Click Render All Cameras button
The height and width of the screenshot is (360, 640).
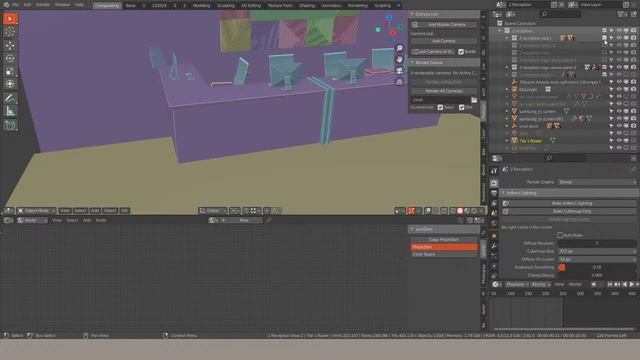click(x=444, y=91)
